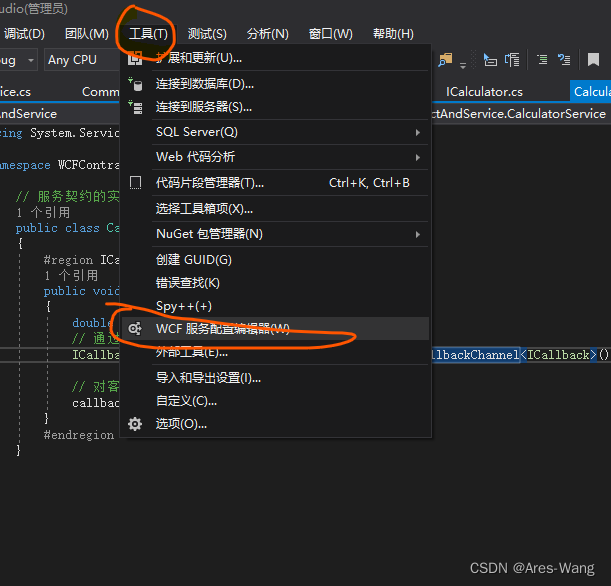Select 扩展和更新(U)... menu entry
This screenshot has width=611, height=586.
(x=275, y=58)
